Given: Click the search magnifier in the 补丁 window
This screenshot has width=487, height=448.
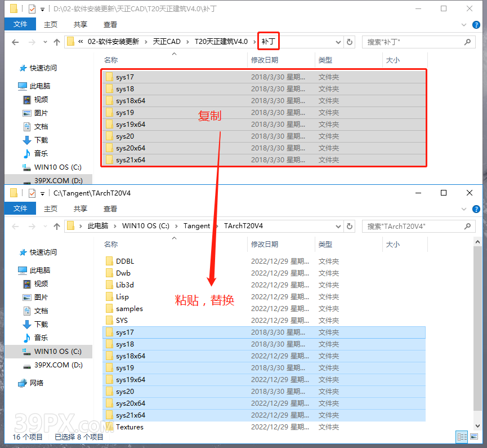Looking at the screenshot, I should tap(467, 42).
